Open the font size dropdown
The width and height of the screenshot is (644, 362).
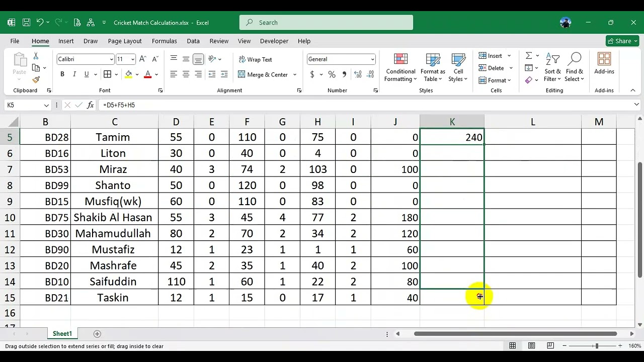click(x=132, y=59)
